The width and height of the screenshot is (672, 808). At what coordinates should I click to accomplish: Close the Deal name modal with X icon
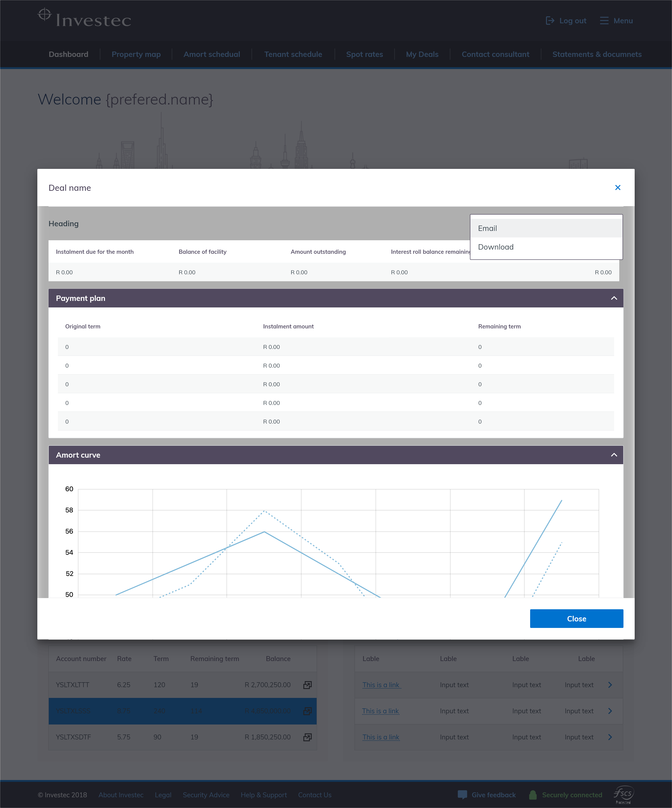pos(617,187)
